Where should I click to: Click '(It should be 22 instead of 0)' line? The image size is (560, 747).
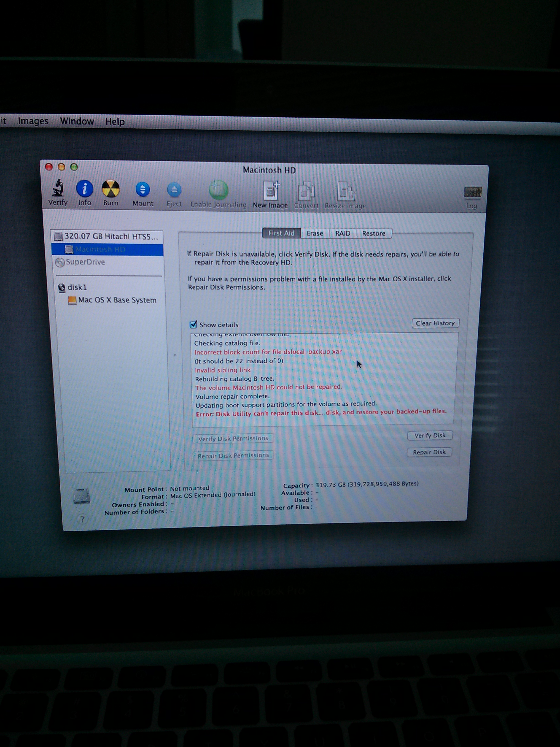coord(239,361)
